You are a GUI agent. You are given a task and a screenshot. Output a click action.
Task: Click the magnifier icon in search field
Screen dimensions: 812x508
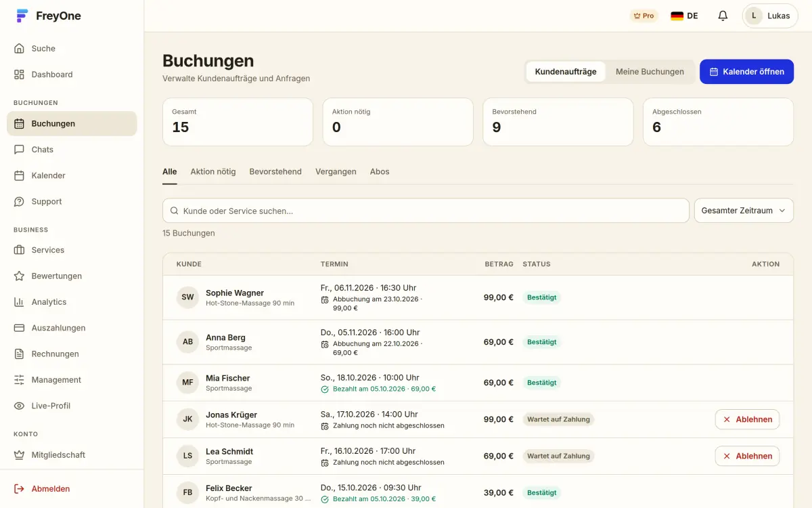(175, 211)
